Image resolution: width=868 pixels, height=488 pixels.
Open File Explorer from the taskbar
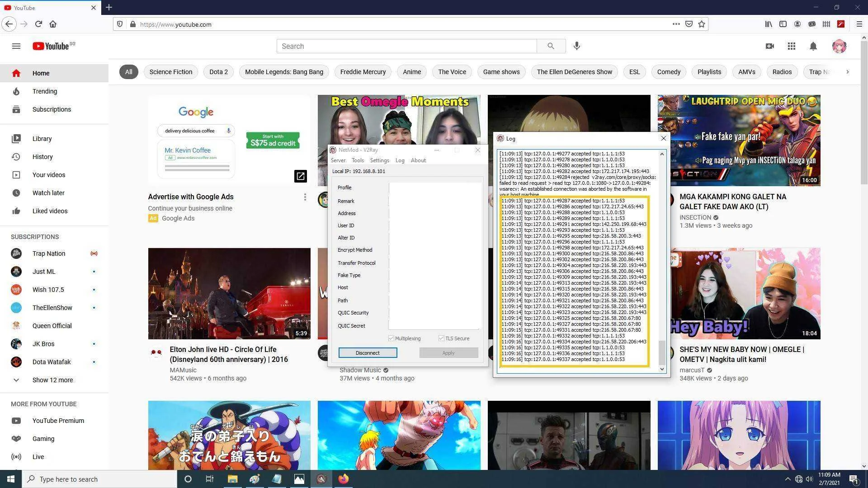click(x=232, y=479)
